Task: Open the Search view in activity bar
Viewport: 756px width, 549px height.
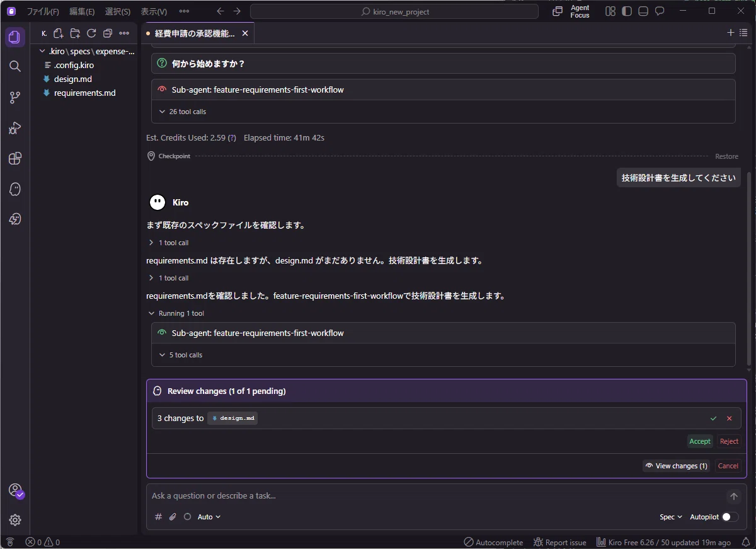Action: (x=15, y=66)
